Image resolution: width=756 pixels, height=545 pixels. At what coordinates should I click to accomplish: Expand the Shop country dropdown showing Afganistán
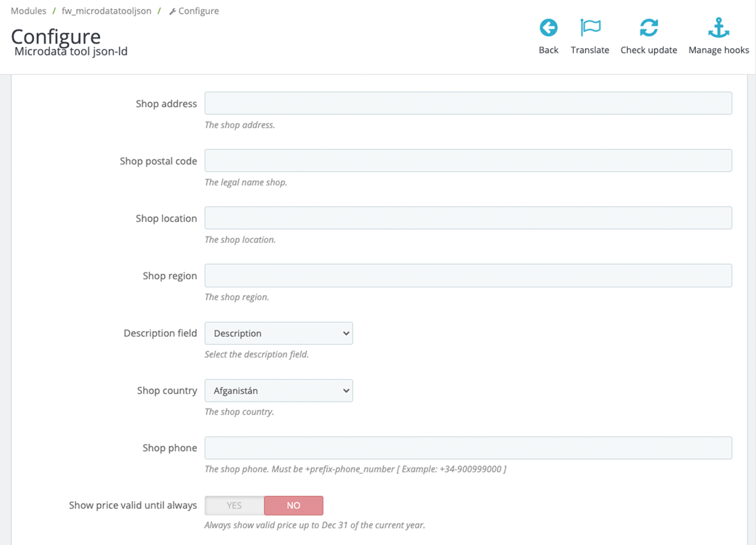point(279,391)
